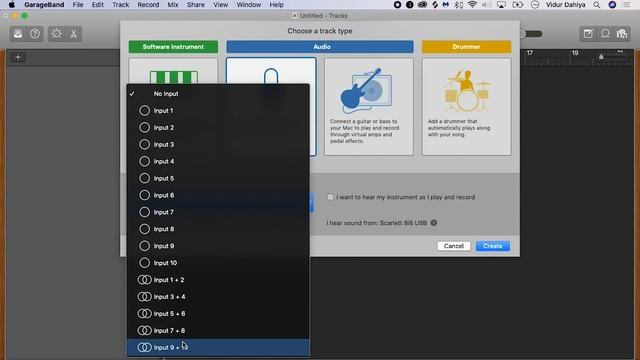This screenshot has width=640, height=360.
Task: Select Input 1 mono option
Action: click(218, 111)
